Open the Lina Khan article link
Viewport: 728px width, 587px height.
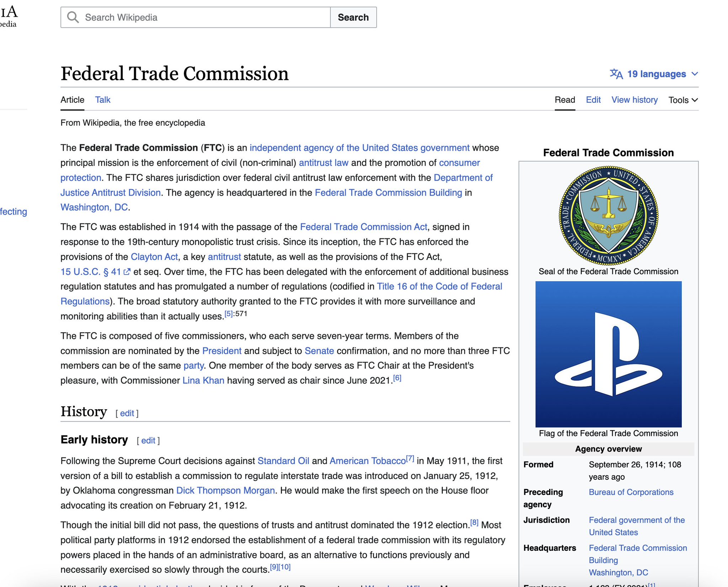203,380
